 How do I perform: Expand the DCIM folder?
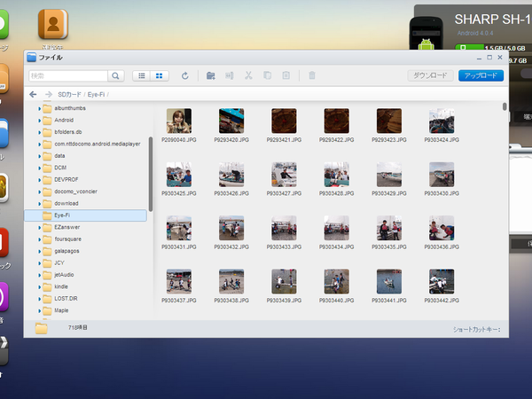39,168
